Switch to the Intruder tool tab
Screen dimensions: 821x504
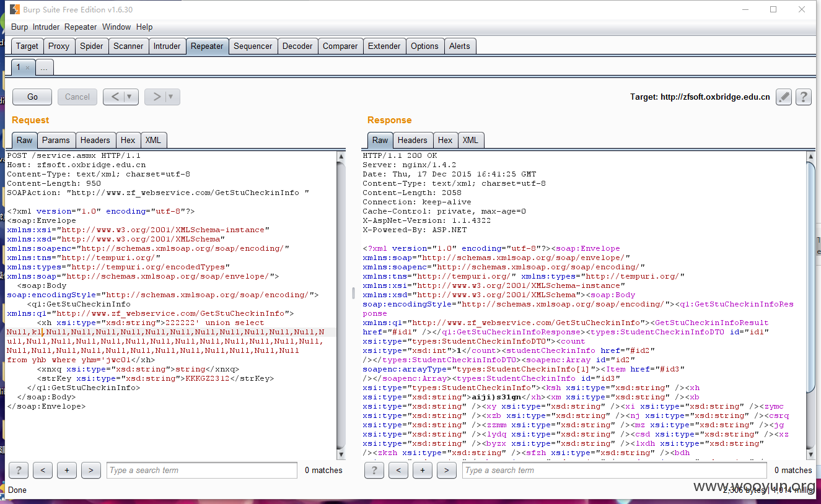[167, 46]
